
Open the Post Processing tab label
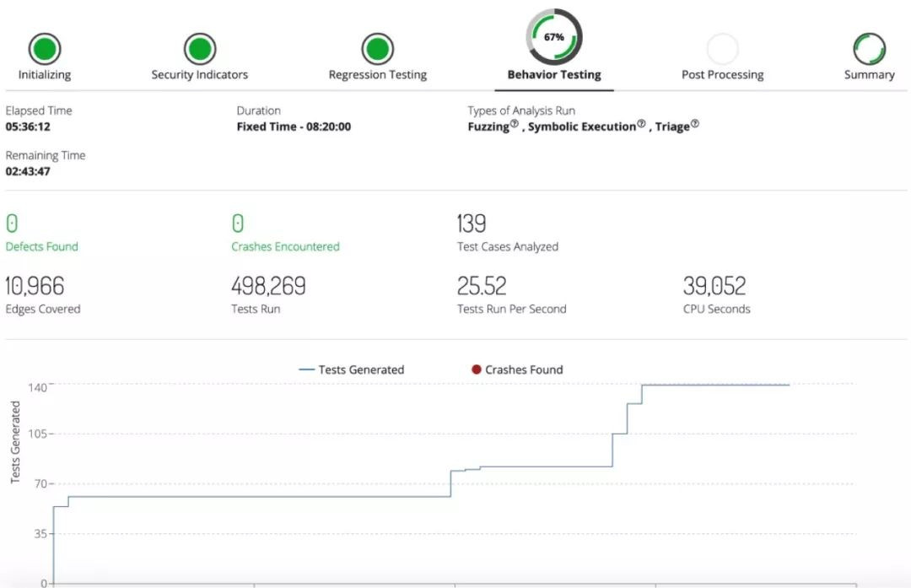(722, 74)
